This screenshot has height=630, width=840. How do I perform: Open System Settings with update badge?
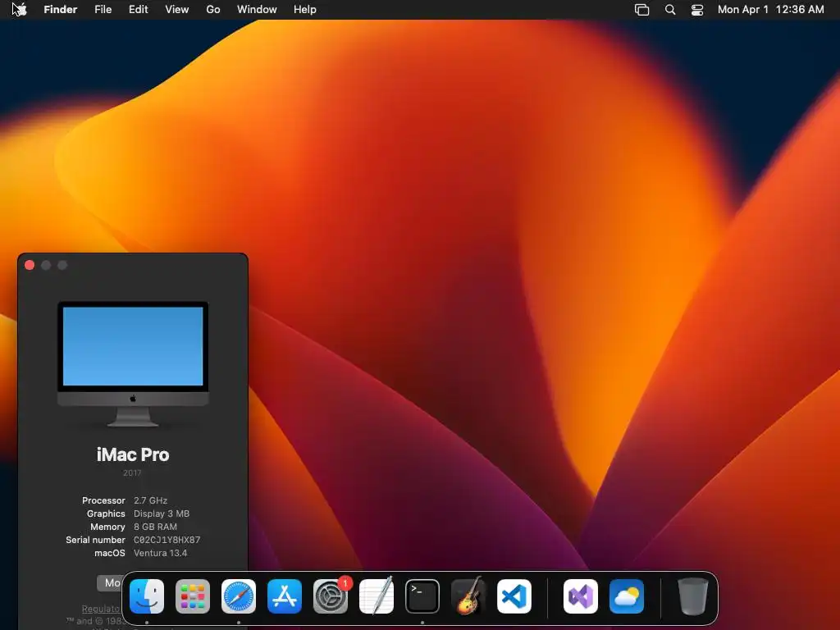click(x=331, y=596)
